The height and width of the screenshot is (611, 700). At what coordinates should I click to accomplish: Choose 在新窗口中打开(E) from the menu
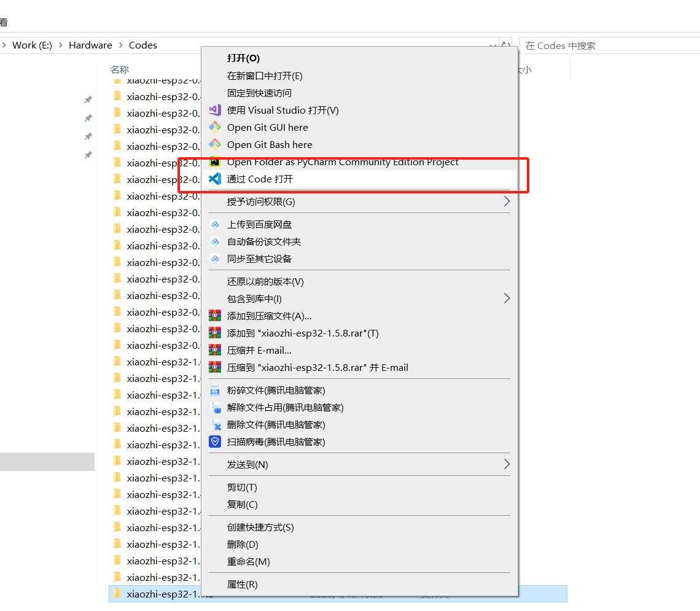point(265,76)
